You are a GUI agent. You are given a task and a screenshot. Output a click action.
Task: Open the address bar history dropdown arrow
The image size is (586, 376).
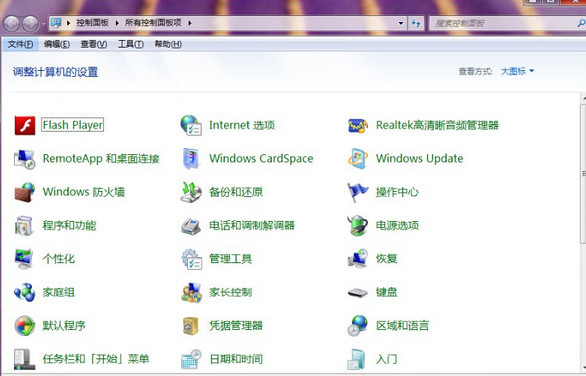coord(401,23)
